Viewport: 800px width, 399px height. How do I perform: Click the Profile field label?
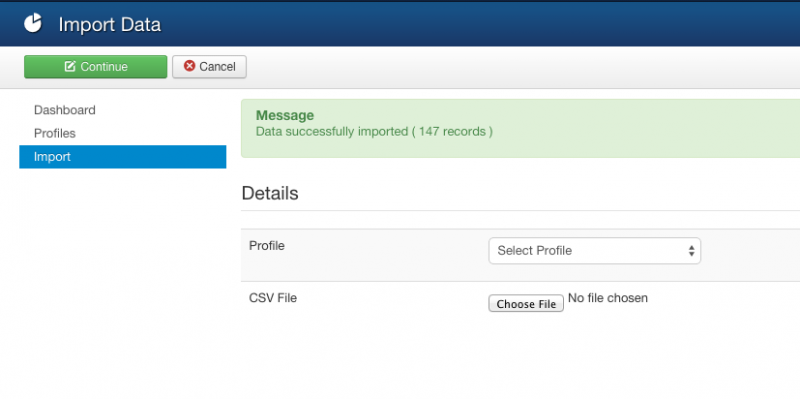tap(267, 245)
